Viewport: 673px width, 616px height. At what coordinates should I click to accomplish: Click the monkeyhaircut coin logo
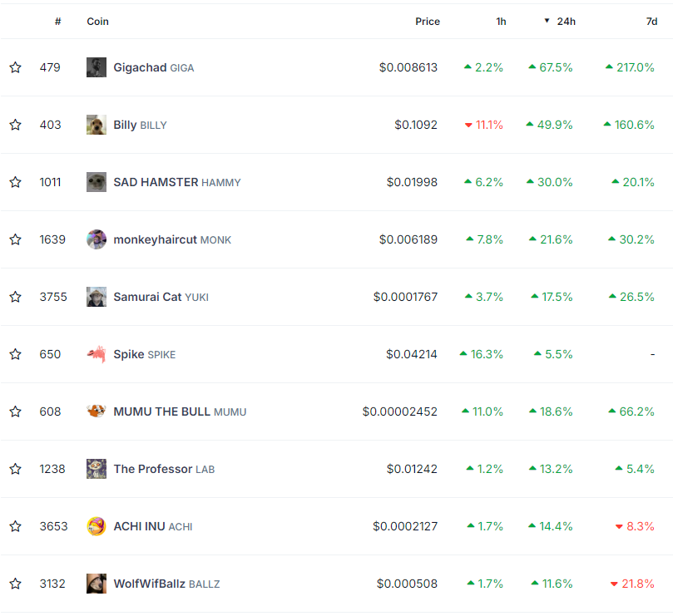(x=96, y=239)
